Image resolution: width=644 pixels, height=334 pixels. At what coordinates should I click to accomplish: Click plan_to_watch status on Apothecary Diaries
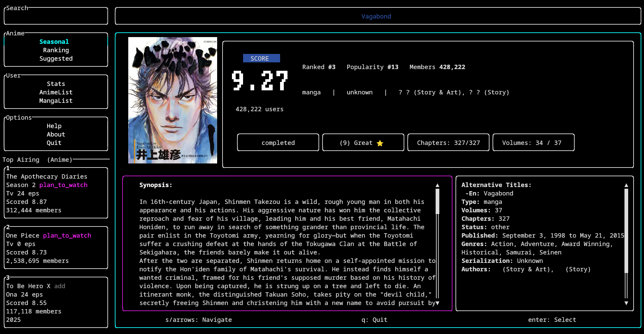point(63,185)
